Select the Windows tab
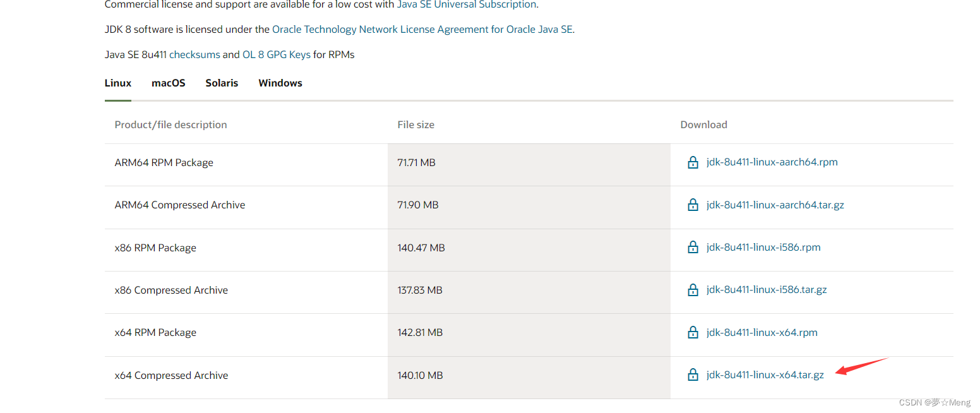The height and width of the screenshot is (413, 980). 280,83
